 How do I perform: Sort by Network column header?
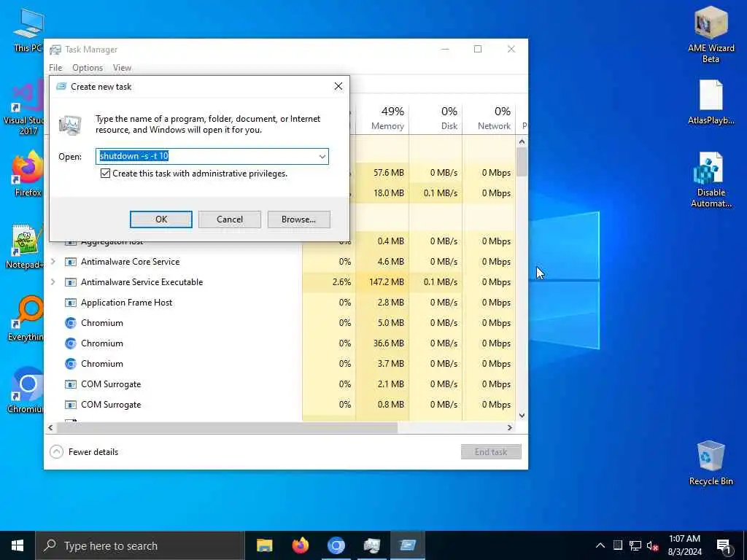click(489, 118)
